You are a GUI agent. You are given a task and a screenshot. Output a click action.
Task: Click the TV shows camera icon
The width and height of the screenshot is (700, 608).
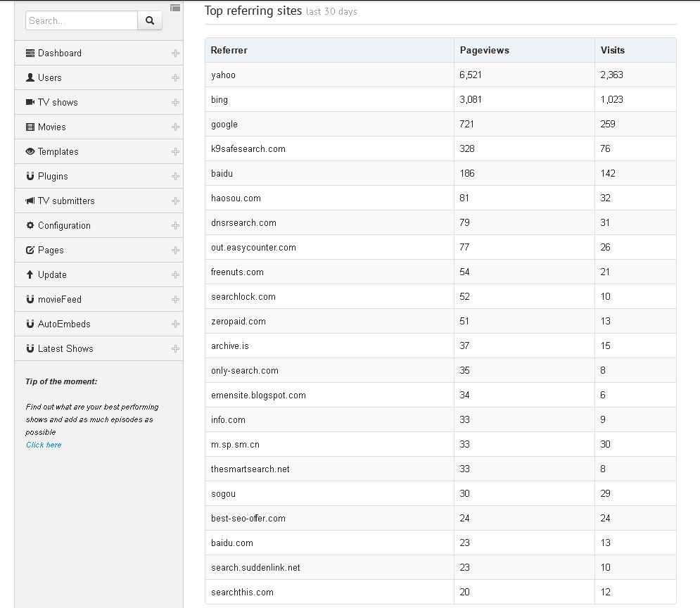[x=30, y=102]
